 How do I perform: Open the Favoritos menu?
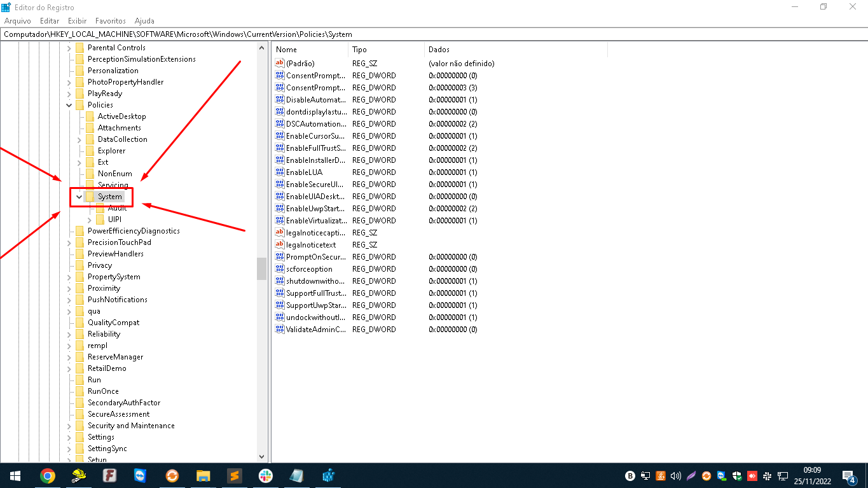pyautogui.click(x=111, y=21)
